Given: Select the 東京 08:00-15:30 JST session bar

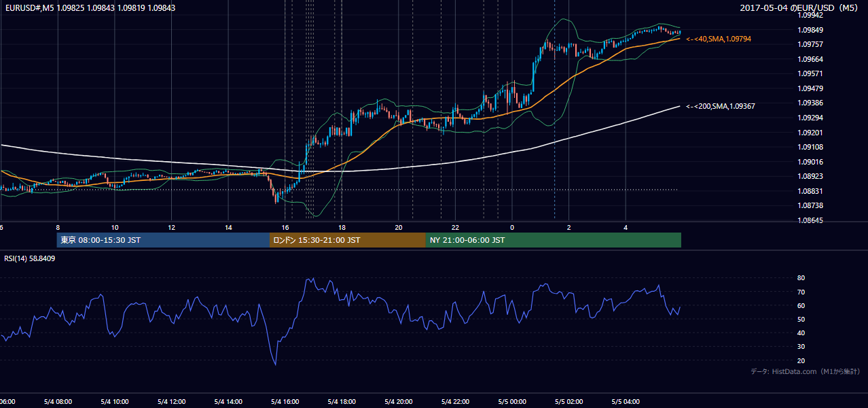Looking at the screenshot, I should (x=163, y=240).
